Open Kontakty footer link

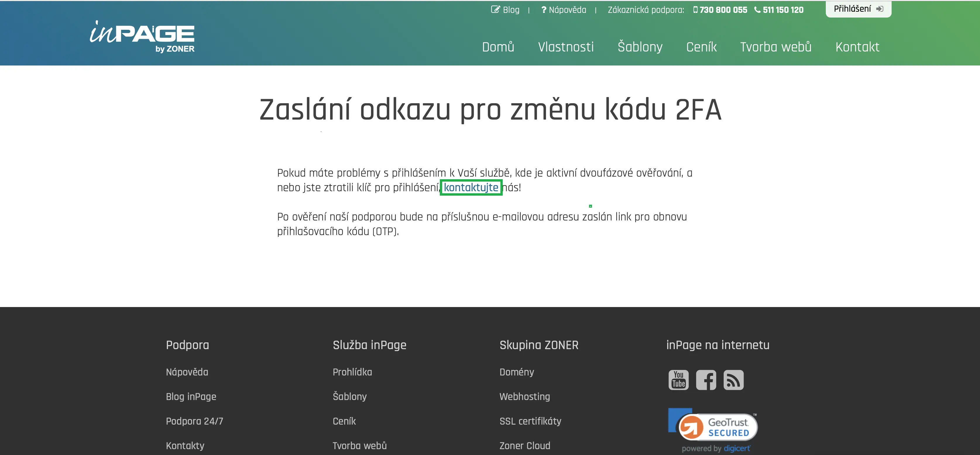point(185,446)
